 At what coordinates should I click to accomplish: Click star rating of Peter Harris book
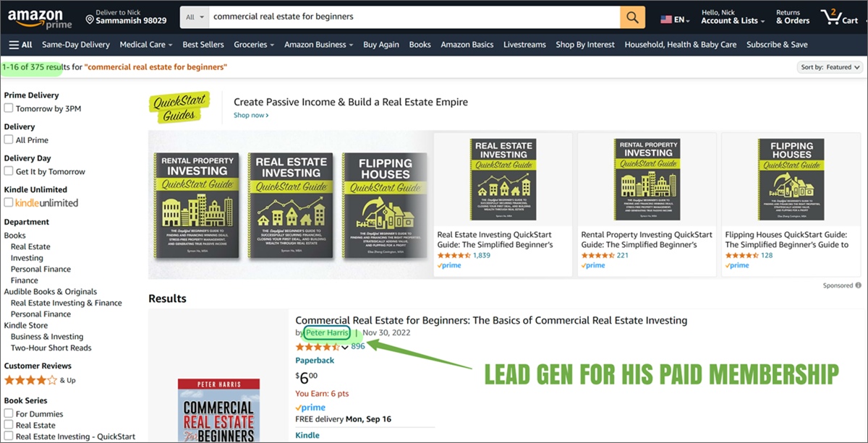318,347
